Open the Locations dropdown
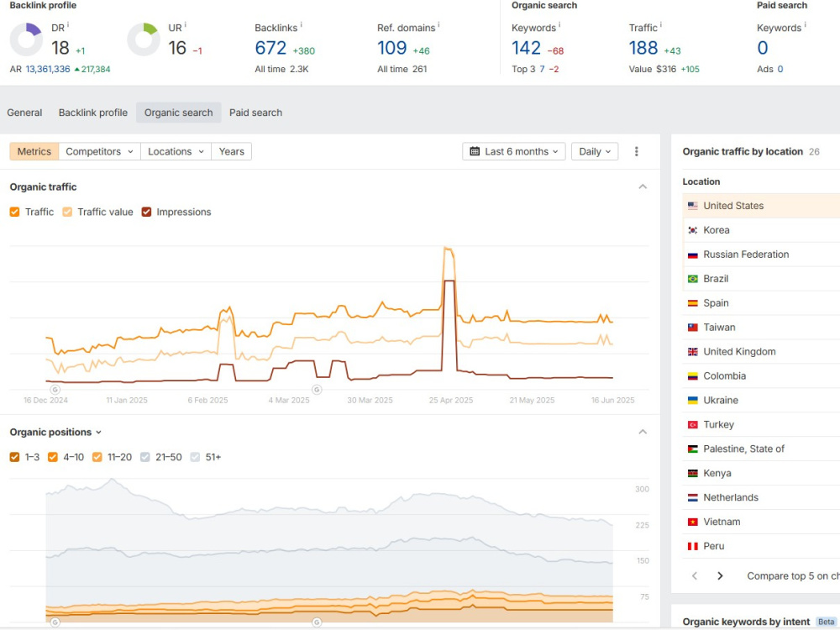The width and height of the screenshot is (840, 630). 176,151
